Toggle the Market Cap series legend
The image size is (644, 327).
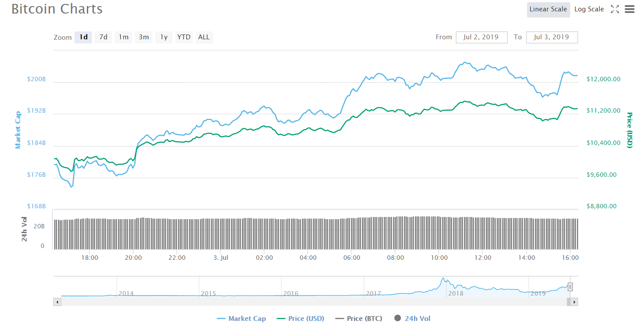[x=241, y=319]
